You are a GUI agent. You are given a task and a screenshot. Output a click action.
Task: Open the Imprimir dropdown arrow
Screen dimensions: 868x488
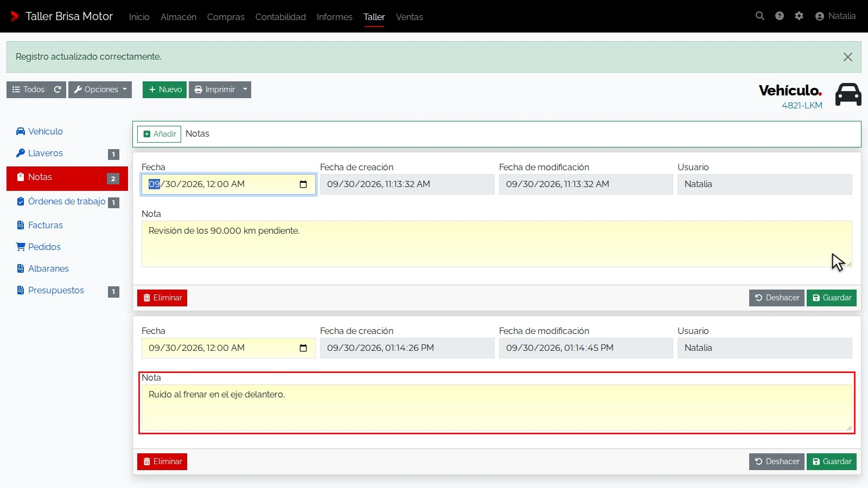245,89
